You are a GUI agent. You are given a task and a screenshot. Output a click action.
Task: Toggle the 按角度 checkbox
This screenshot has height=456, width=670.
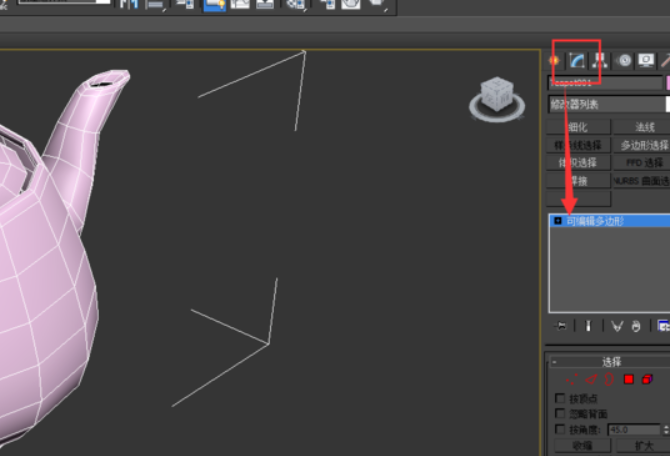(560, 429)
